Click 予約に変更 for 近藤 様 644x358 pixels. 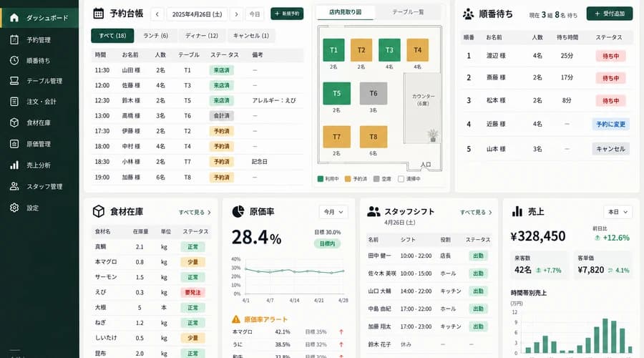coord(611,124)
